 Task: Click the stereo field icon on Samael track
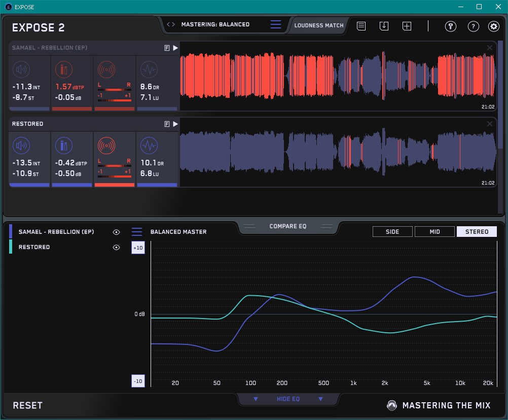tap(106, 69)
